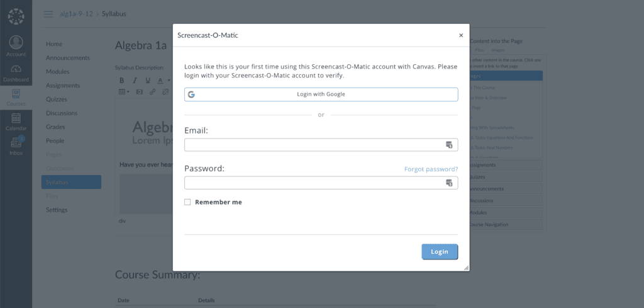The width and height of the screenshot is (644, 308).
Task: Click the password manager icon in Email field
Action: [x=449, y=145]
